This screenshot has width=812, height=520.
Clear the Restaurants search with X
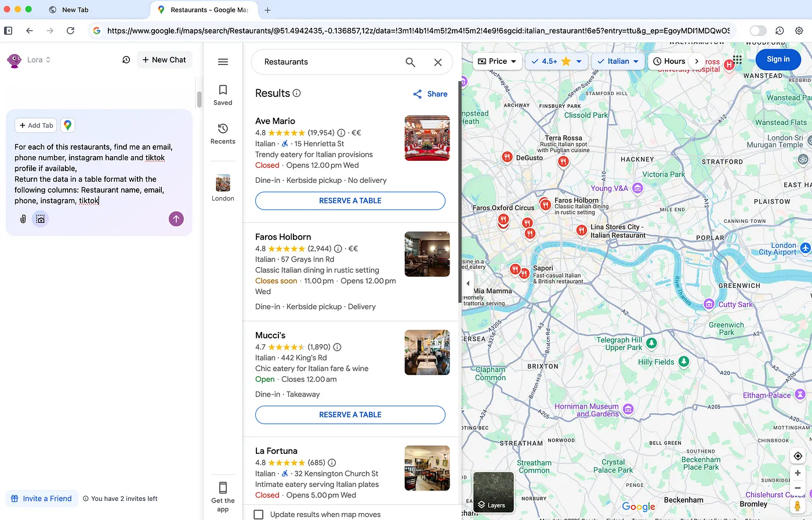coord(438,62)
